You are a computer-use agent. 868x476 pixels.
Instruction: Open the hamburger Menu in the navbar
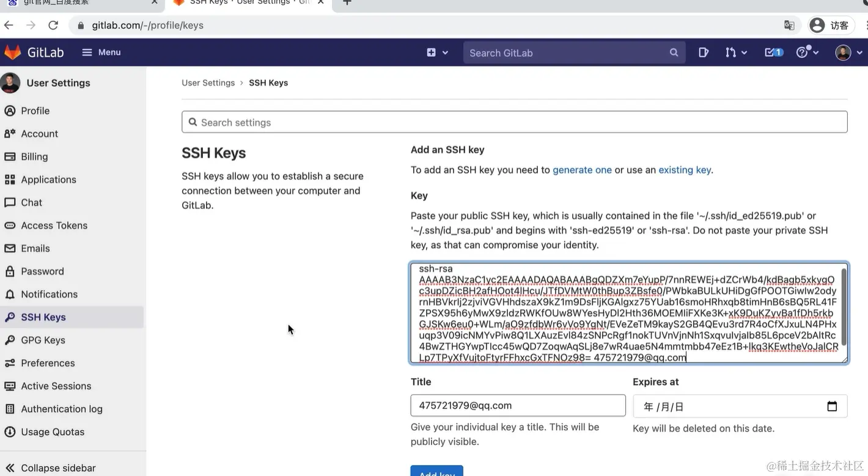click(x=101, y=53)
